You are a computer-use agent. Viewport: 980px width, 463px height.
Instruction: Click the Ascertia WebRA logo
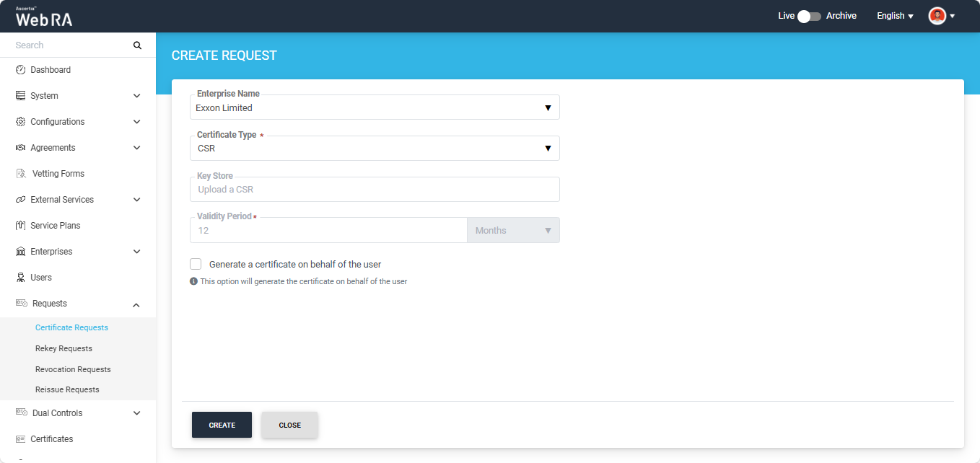pyautogui.click(x=44, y=17)
